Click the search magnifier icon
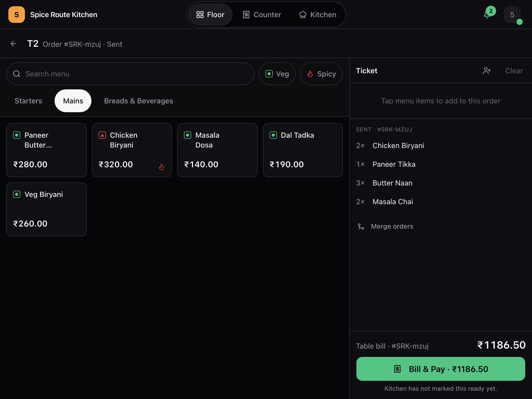Image resolution: width=532 pixels, height=399 pixels. (17, 74)
